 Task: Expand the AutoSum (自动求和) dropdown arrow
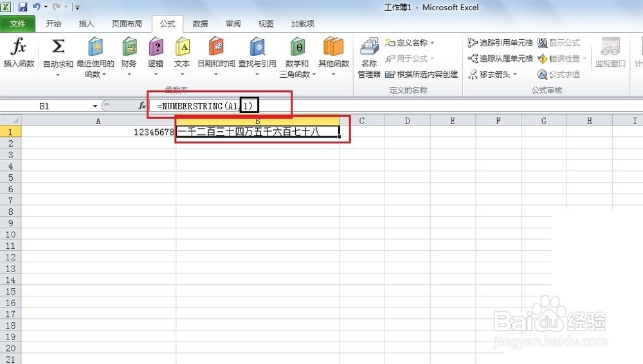[58, 75]
